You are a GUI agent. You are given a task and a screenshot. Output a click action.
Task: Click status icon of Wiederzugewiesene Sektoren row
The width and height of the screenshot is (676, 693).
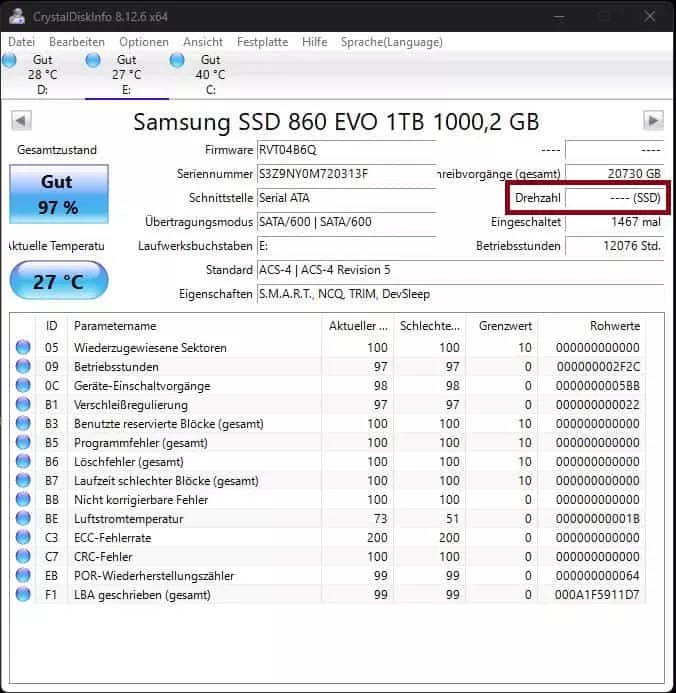23,347
